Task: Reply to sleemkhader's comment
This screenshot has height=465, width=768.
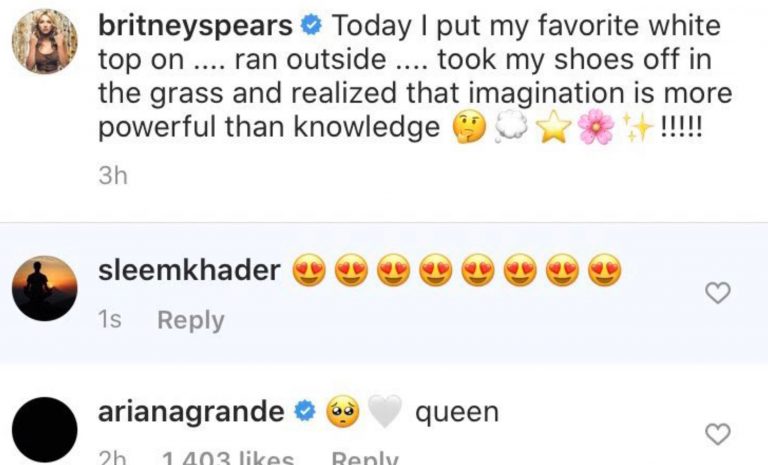Action: tap(190, 320)
